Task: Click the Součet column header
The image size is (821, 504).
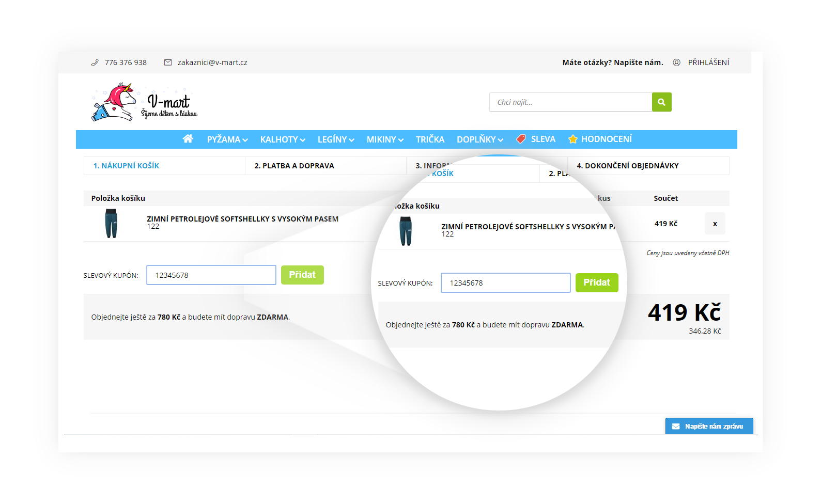Action: point(665,198)
